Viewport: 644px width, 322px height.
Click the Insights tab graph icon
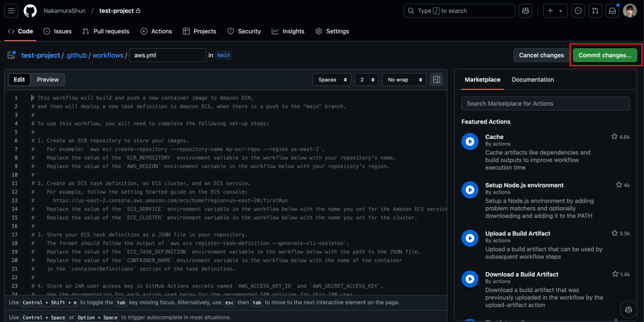point(275,31)
